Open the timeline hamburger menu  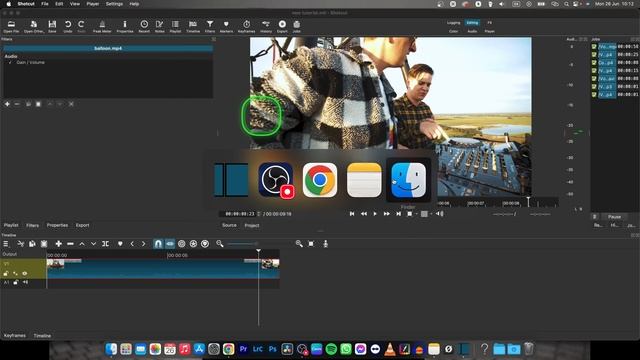pyautogui.click(x=6, y=244)
